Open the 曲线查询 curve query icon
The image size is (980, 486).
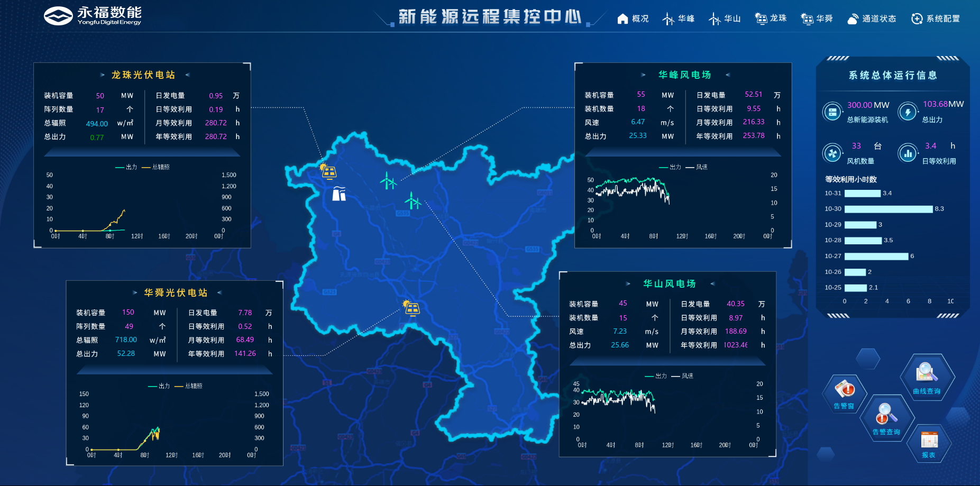point(927,377)
